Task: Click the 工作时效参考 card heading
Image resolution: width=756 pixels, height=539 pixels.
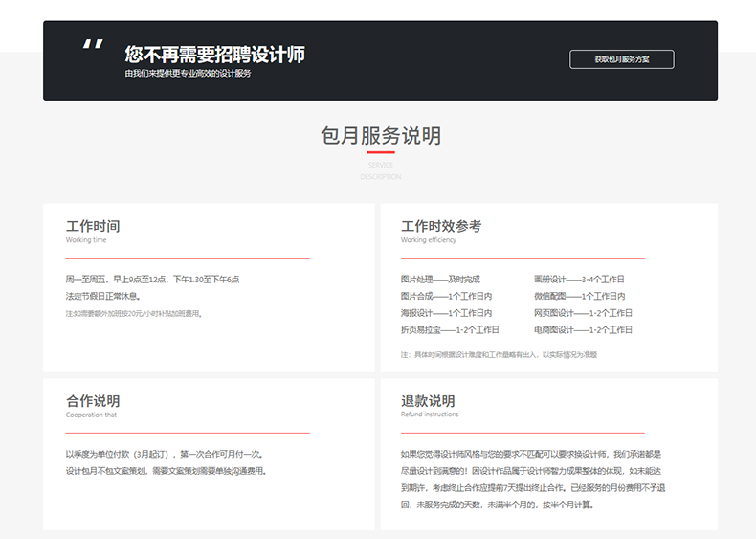Action: click(x=441, y=226)
